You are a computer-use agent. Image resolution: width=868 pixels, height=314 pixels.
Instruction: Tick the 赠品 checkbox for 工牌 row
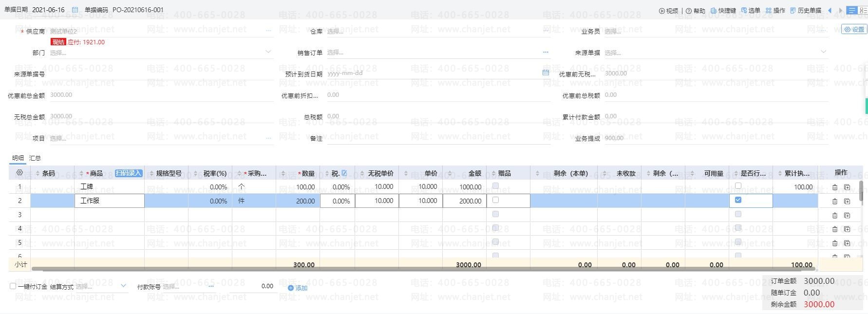495,186
